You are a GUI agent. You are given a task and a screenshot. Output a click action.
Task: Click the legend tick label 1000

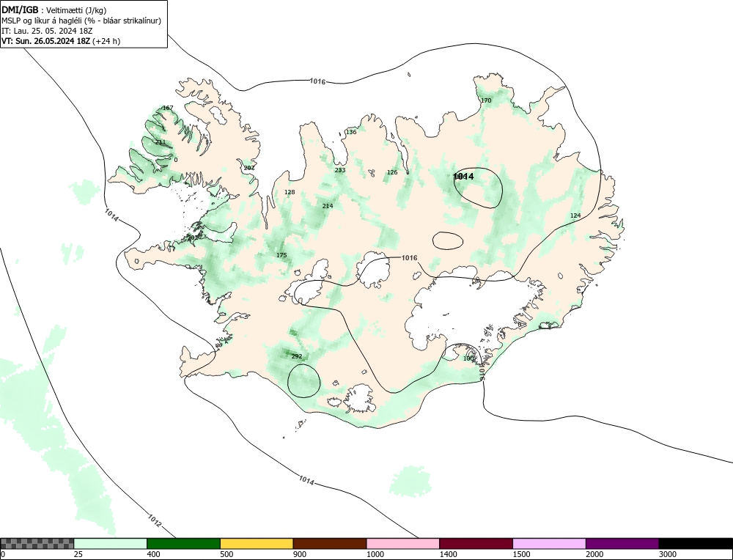[375, 554]
